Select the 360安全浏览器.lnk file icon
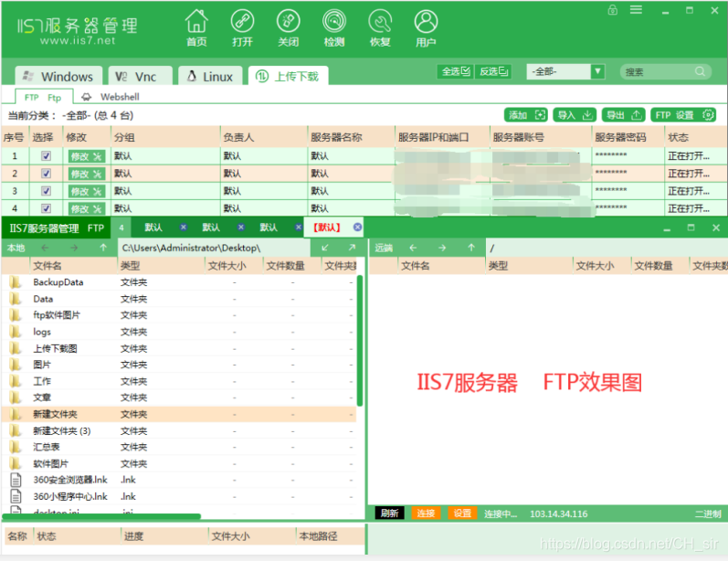This screenshot has width=728, height=561. tap(16, 480)
